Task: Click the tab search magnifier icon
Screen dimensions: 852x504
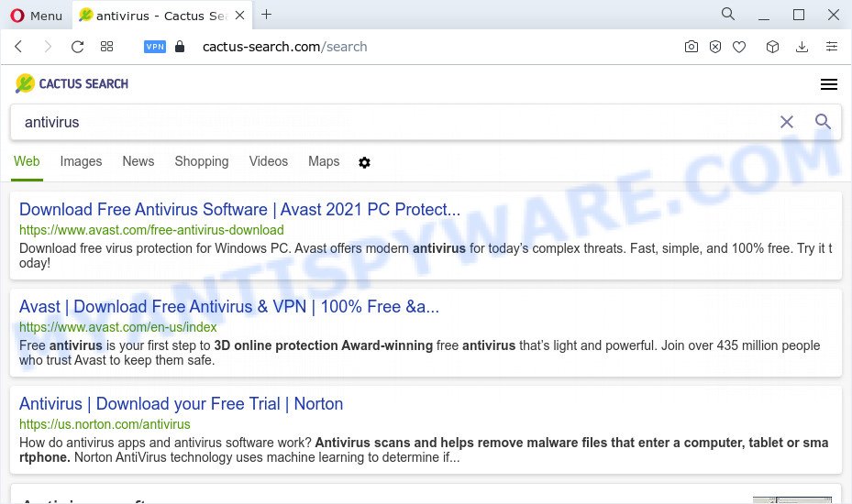Action: coord(728,14)
